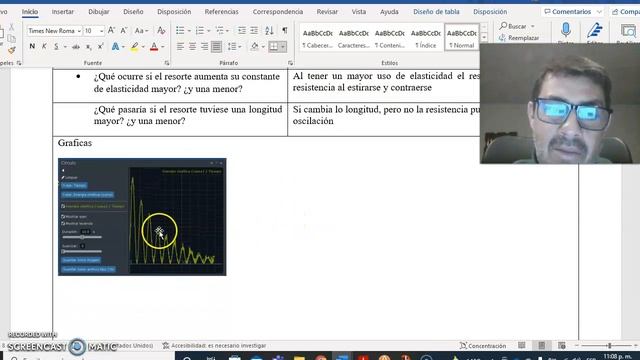
Task: Click the Buscar button
Action: 513,26
